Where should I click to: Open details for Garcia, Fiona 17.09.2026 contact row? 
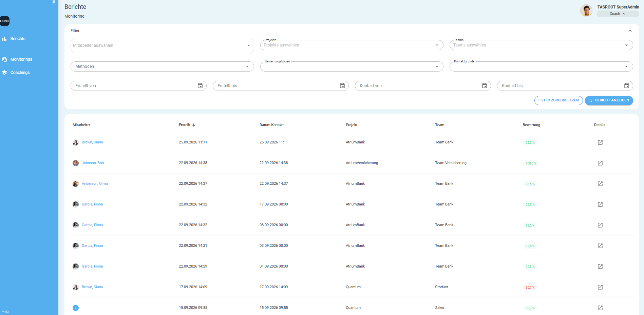click(600, 204)
